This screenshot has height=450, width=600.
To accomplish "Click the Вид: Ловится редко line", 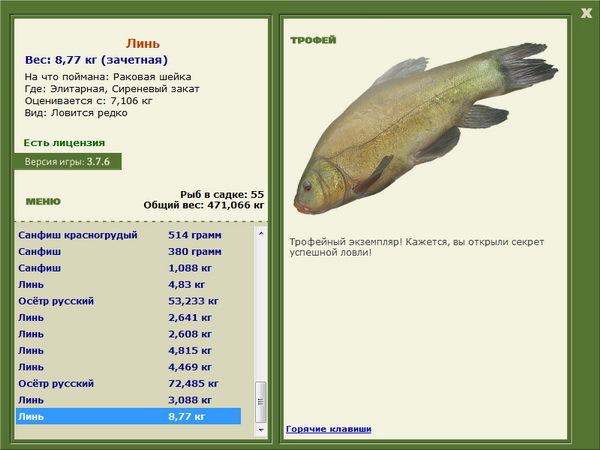I will coord(76,113).
